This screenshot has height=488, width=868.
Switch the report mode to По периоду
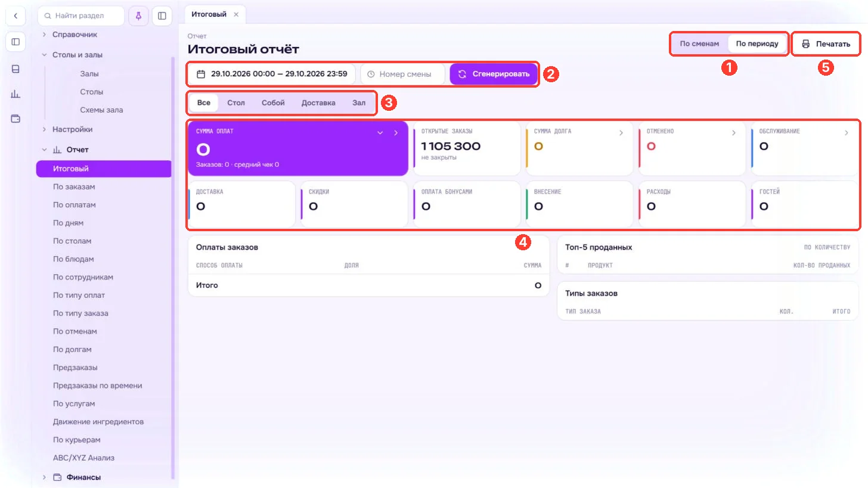pyautogui.click(x=757, y=43)
